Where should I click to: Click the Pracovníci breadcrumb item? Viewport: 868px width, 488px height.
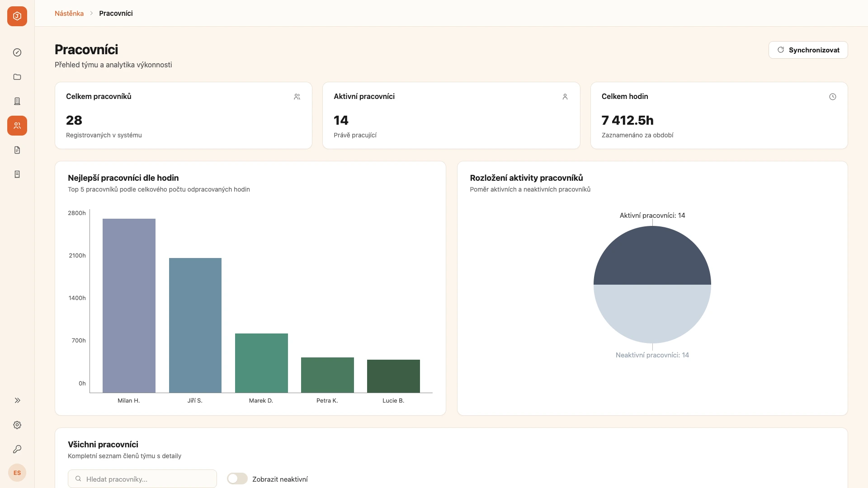(116, 14)
